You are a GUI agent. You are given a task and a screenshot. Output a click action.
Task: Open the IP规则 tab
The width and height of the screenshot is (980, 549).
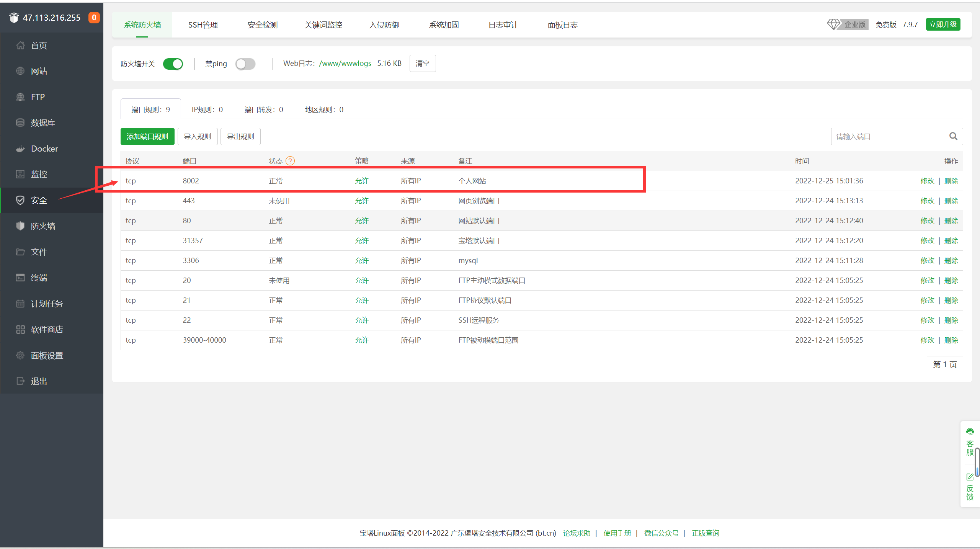click(207, 110)
